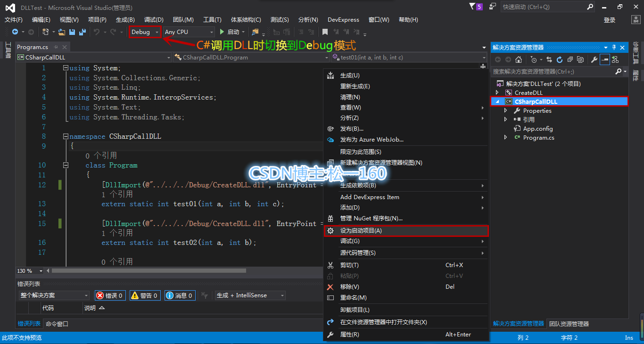Choose 管理 NuGet 程序包(N)... menu item
Screen dimensions: 644x344
tap(406, 218)
